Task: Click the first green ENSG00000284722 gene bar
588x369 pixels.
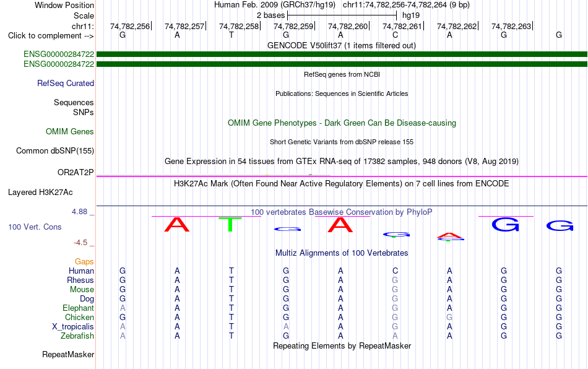Action: coord(342,54)
